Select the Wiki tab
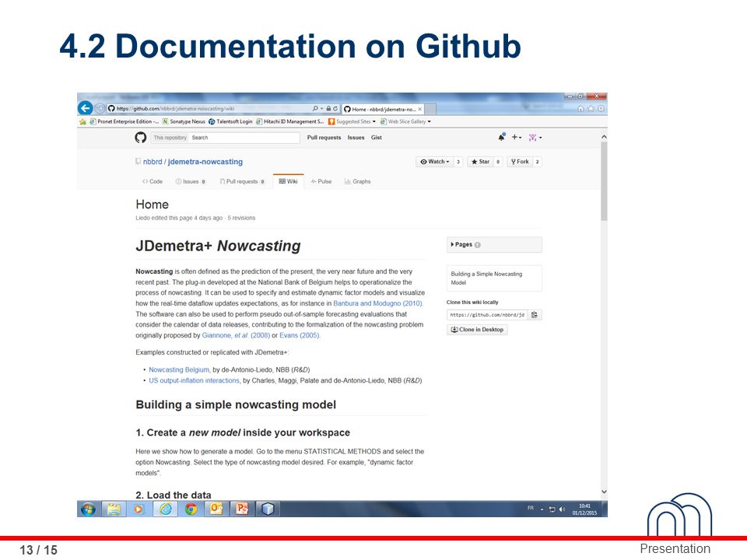747x560 pixels. coord(288,181)
